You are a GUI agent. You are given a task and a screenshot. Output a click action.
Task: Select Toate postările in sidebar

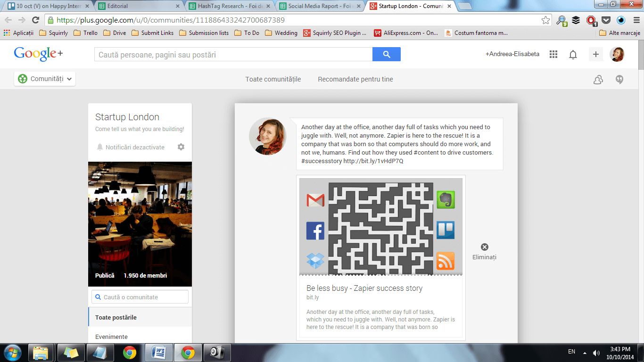(140, 317)
